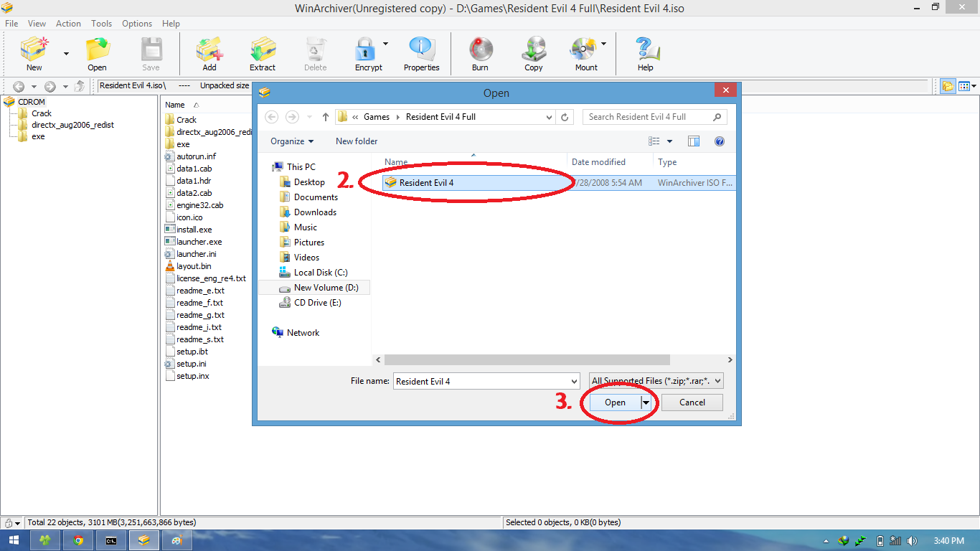The image size is (980, 551).
Task: Switch to the WinArchiver taskbar button
Action: 144,541
